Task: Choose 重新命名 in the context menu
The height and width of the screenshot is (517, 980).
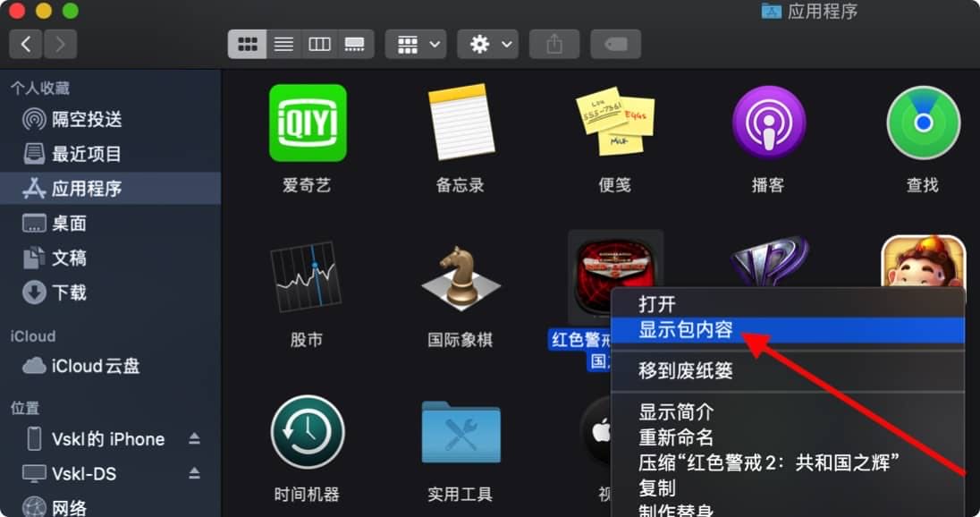Action: click(x=788, y=437)
